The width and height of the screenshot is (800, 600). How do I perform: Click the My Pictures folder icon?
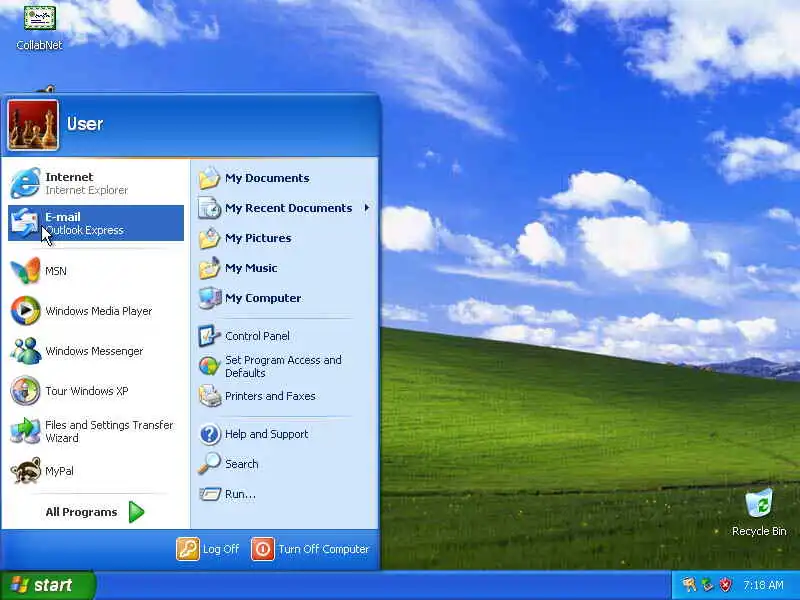209,238
